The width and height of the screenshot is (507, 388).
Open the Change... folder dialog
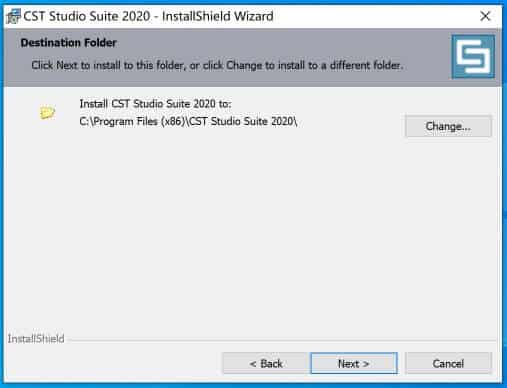point(448,126)
